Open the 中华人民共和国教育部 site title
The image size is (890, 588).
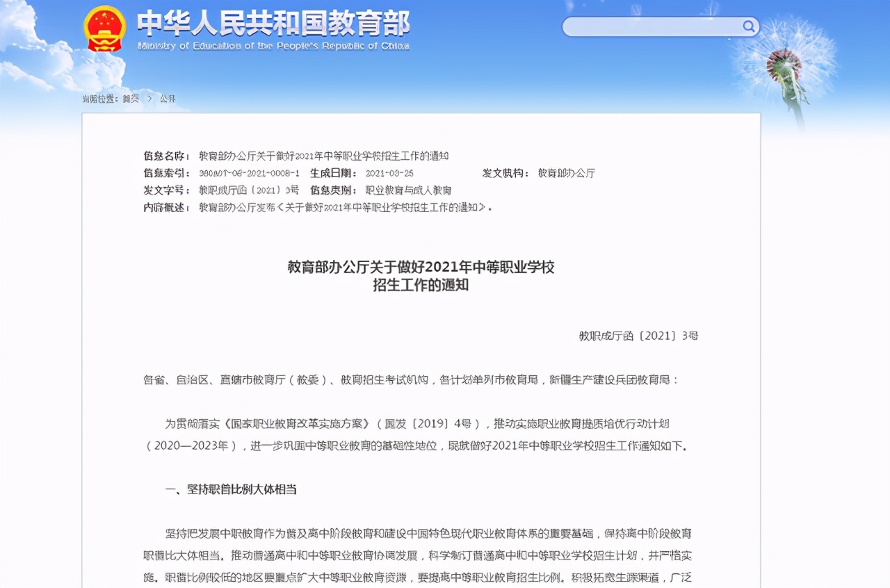pos(273,24)
